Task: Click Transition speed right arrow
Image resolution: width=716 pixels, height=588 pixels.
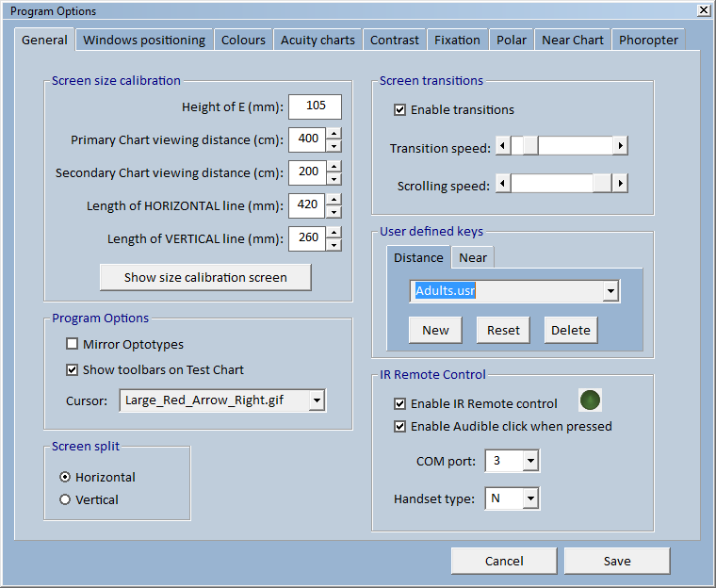Action: click(x=620, y=146)
